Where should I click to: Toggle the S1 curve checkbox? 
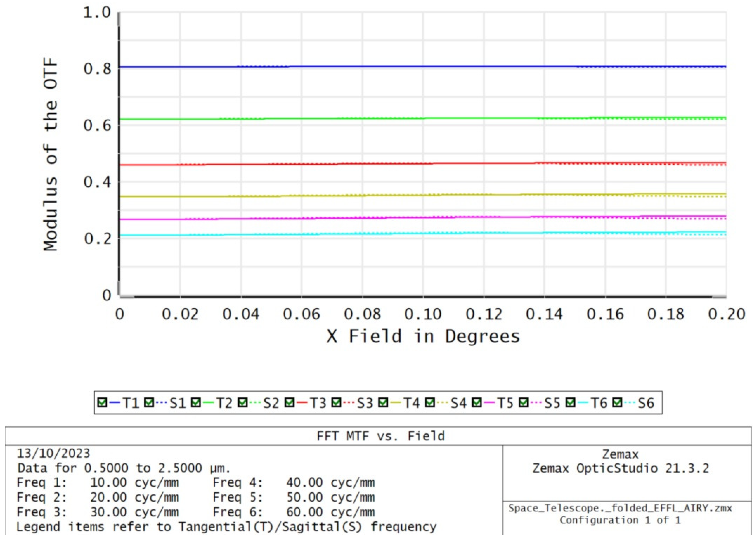click(x=149, y=403)
